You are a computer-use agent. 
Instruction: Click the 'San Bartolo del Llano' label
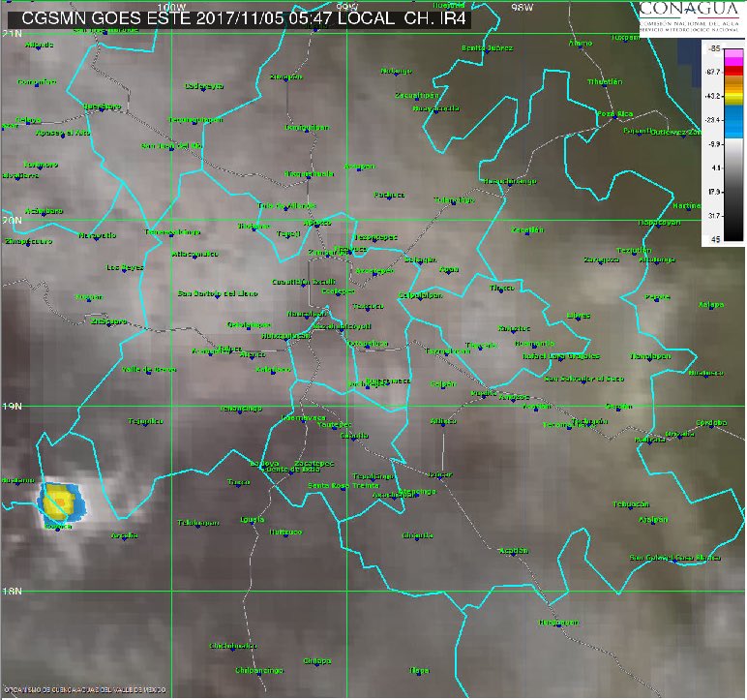[218, 293]
